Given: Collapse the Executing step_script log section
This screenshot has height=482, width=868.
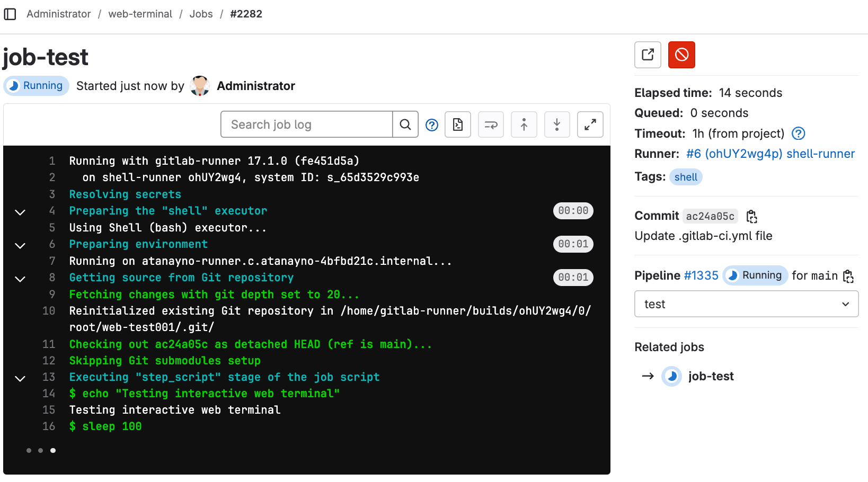Looking at the screenshot, I should point(20,378).
